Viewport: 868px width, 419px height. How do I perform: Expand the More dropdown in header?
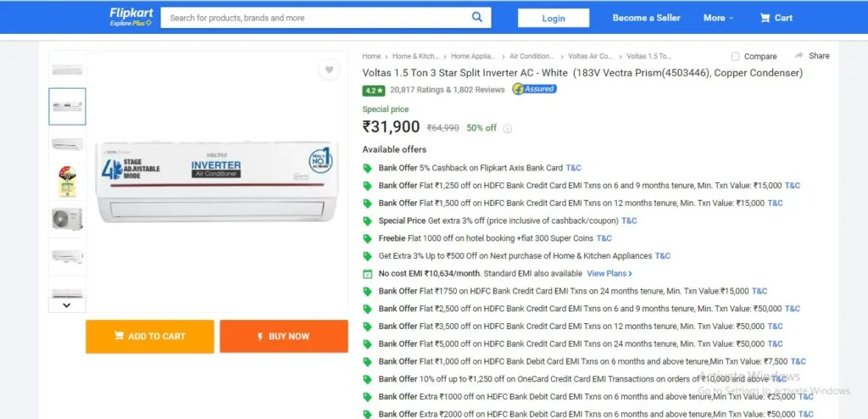point(718,18)
